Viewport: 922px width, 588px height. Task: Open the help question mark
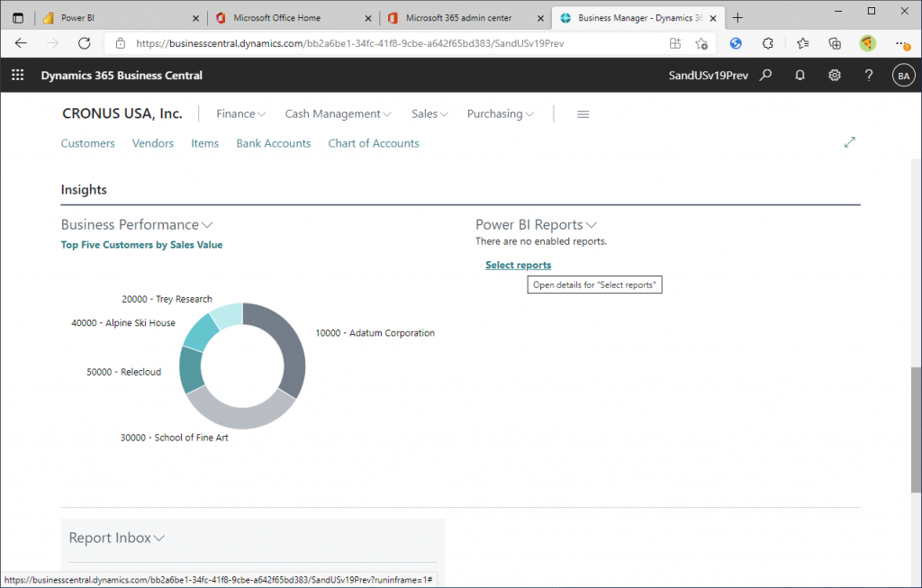(x=869, y=76)
